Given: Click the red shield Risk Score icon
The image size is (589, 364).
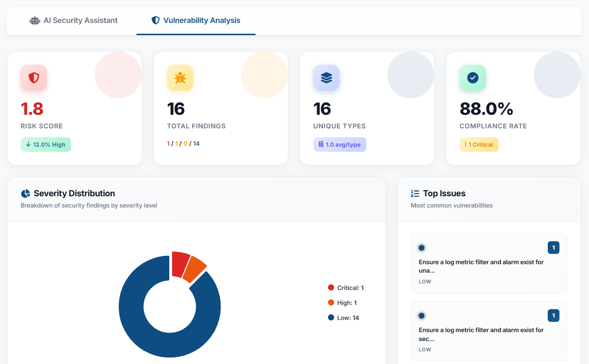Looking at the screenshot, I should 34,78.
